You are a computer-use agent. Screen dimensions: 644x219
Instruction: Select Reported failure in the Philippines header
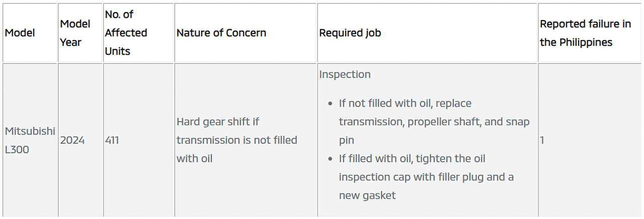[585, 33]
